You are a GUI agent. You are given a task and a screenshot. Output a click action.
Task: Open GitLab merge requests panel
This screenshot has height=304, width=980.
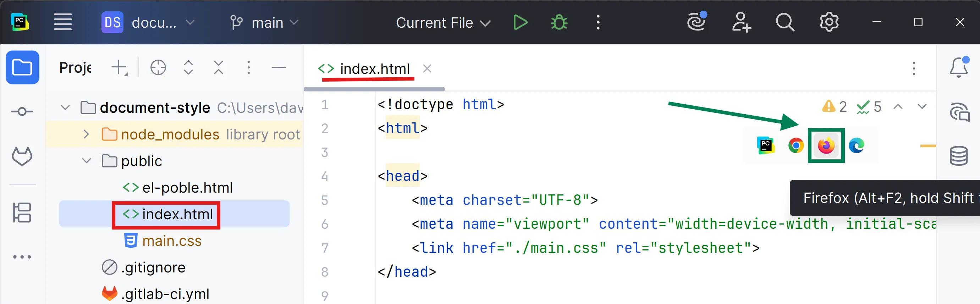pos(22,156)
